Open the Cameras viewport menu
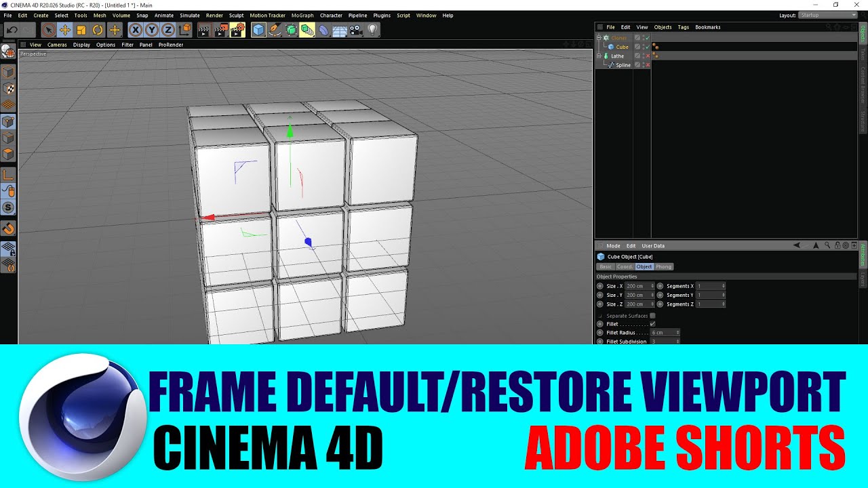 tap(57, 45)
